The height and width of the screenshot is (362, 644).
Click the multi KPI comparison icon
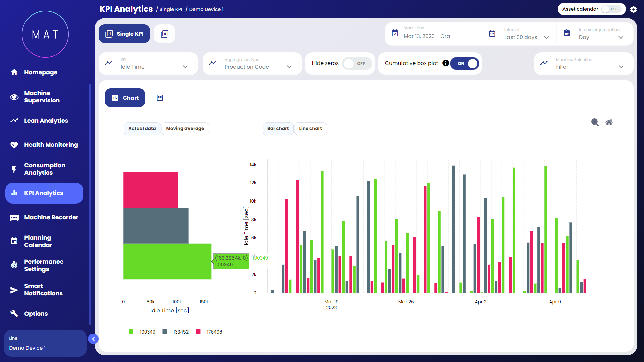(164, 34)
